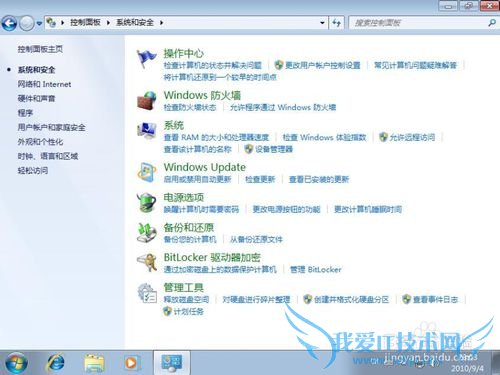Screen dimensions: 500x375
Task: Open the 系统 computer icon
Action: click(x=146, y=130)
